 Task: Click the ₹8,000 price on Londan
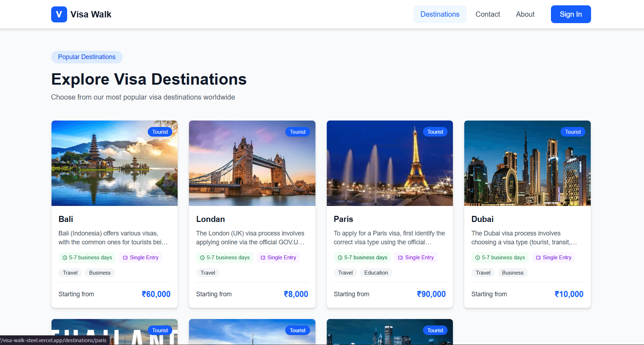(x=296, y=294)
